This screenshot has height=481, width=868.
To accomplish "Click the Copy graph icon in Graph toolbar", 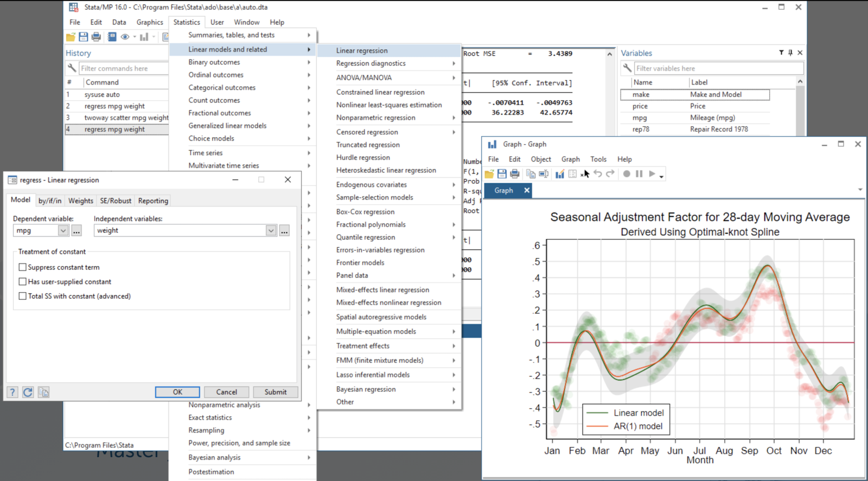I will (x=531, y=174).
